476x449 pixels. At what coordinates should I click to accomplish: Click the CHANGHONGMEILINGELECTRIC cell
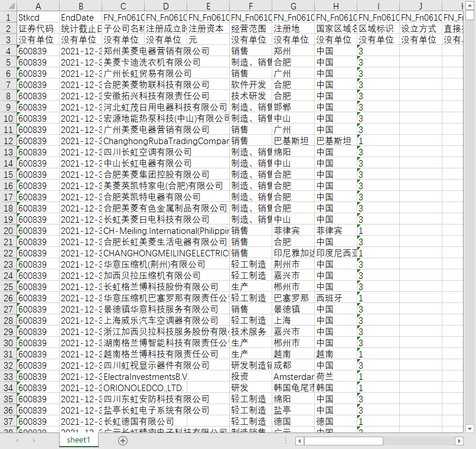166,253
